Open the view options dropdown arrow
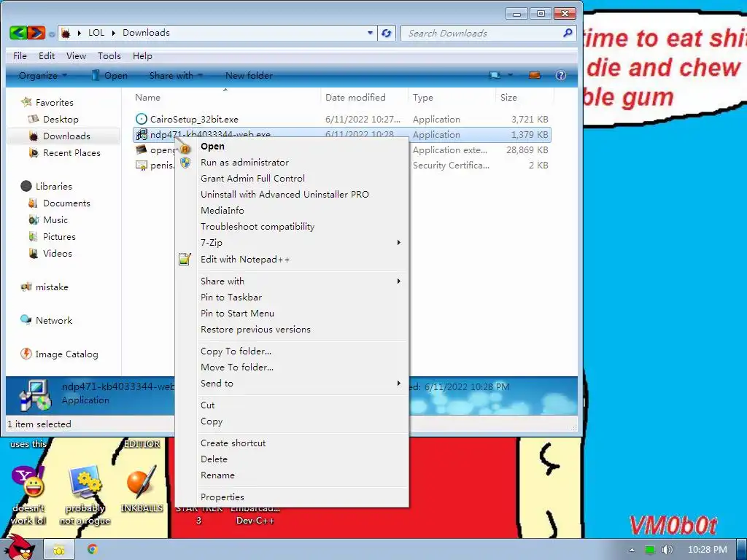The image size is (747, 560). point(510,75)
